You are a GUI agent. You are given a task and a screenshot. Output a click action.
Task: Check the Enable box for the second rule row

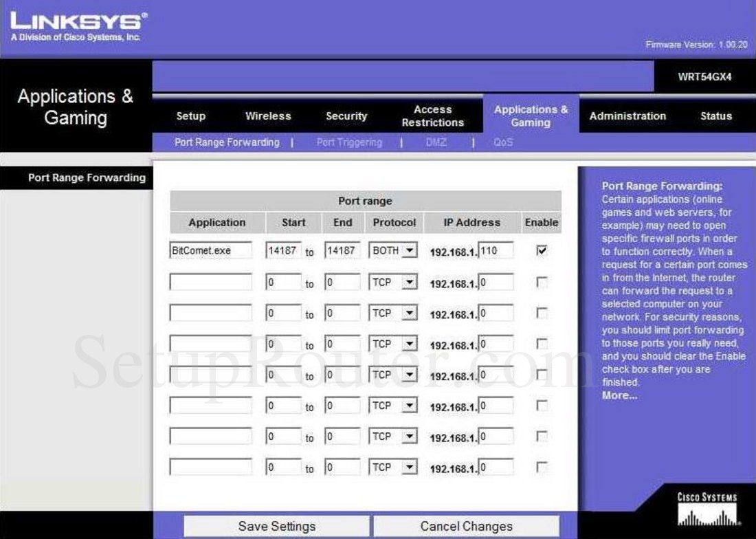tap(542, 283)
